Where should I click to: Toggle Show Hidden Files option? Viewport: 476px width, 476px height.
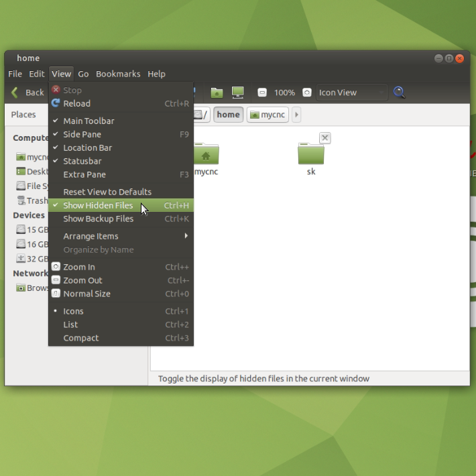(98, 205)
